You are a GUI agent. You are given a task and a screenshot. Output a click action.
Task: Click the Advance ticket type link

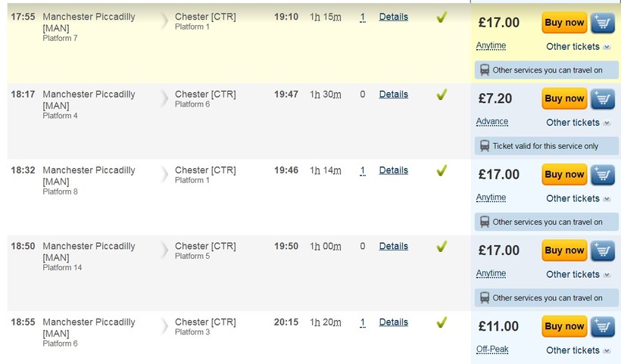coord(492,122)
